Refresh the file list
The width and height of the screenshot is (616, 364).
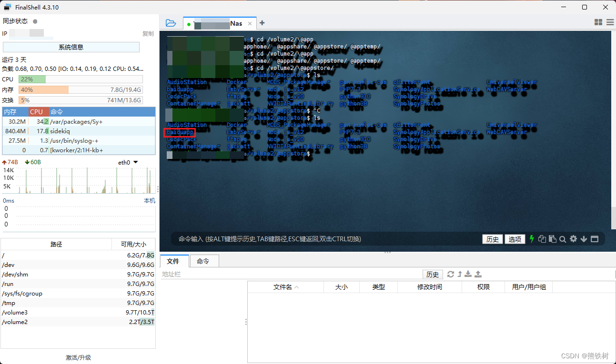pyautogui.click(x=451, y=274)
